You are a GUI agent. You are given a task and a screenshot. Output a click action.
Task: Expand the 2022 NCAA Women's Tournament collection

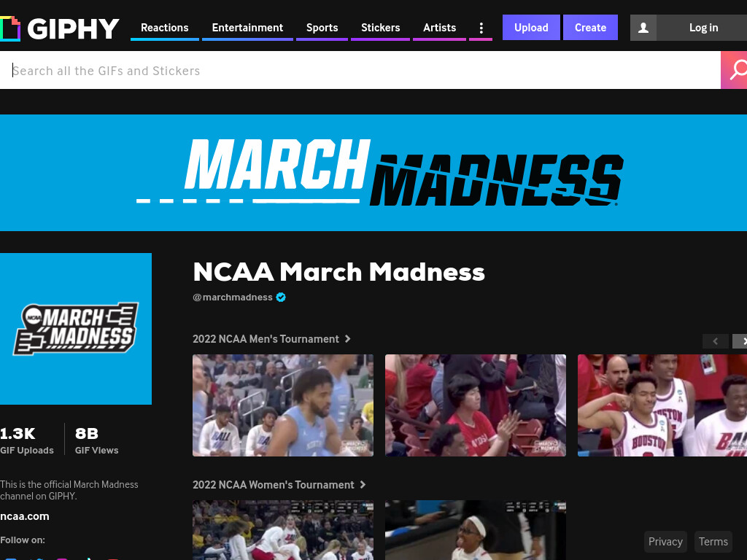point(279,485)
